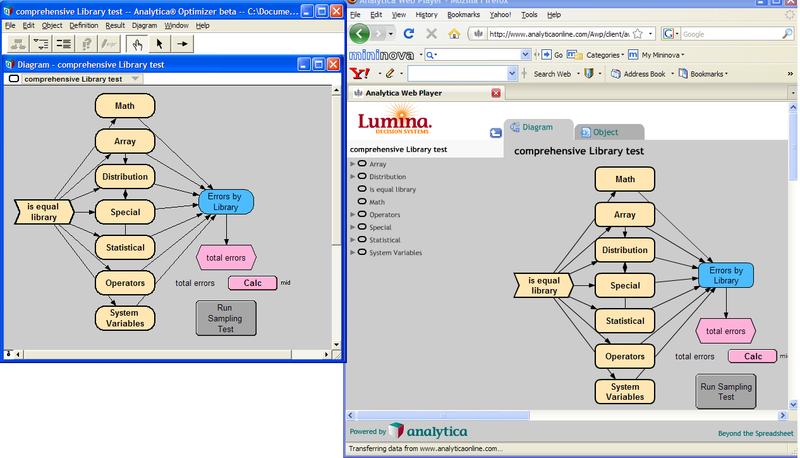The height and width of the screenshot is (458, 800).
Task: Click the total errors node in desktop diagram
Action: [x=226, y=258]
